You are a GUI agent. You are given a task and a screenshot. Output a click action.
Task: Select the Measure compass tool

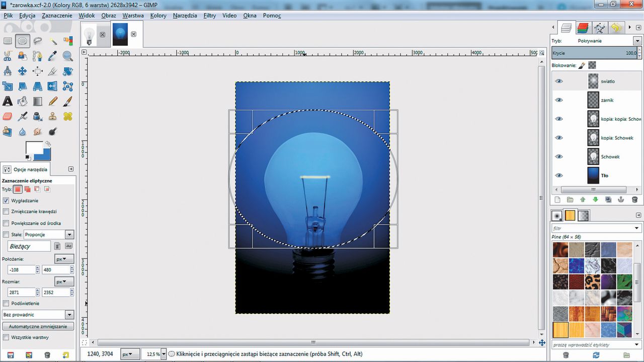click(8, 71)
